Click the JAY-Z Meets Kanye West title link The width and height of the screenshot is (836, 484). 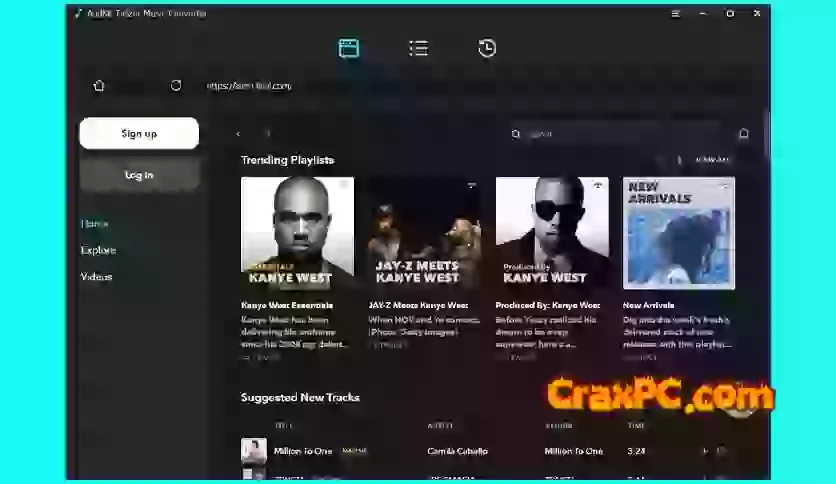[419, 305]
